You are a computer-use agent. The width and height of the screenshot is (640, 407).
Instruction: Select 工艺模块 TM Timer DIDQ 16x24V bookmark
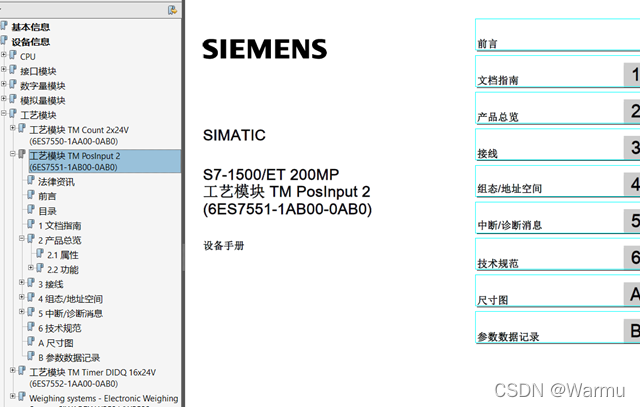93,378
